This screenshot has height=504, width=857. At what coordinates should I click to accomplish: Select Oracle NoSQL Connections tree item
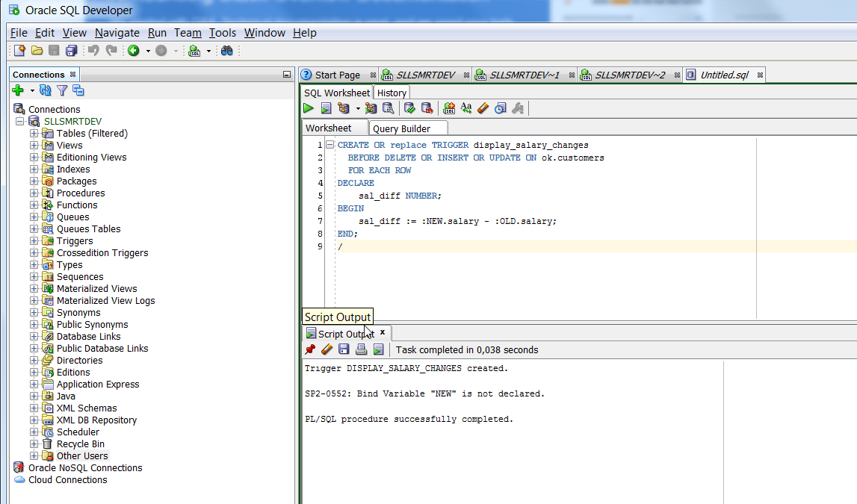pos(85,468)
